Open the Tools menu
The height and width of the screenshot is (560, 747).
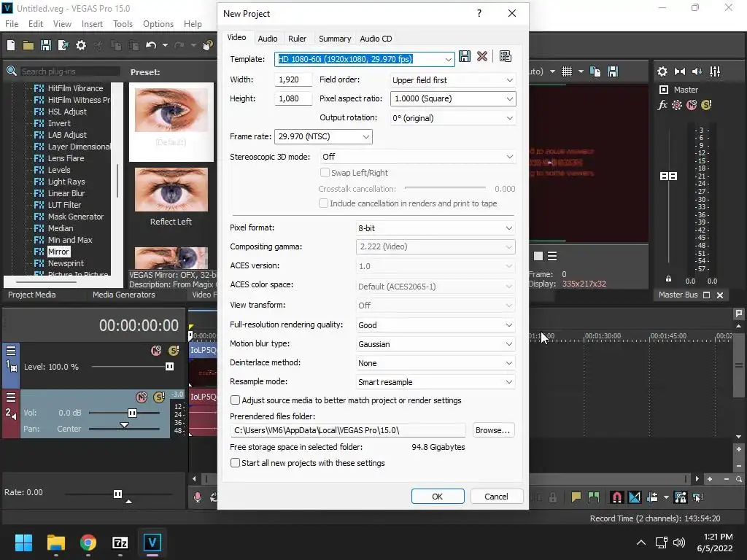[123, 24]
